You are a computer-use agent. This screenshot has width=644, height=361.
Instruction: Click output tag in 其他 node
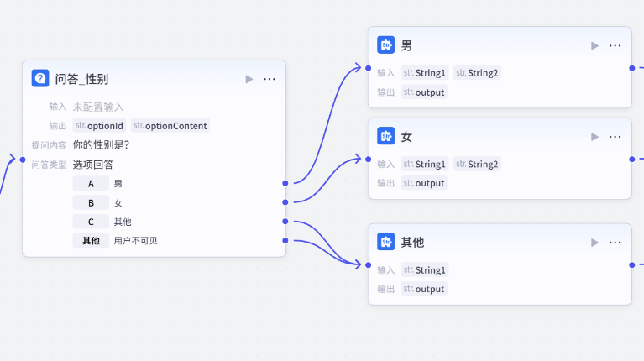pyautogui.click(x=424, y=289)
